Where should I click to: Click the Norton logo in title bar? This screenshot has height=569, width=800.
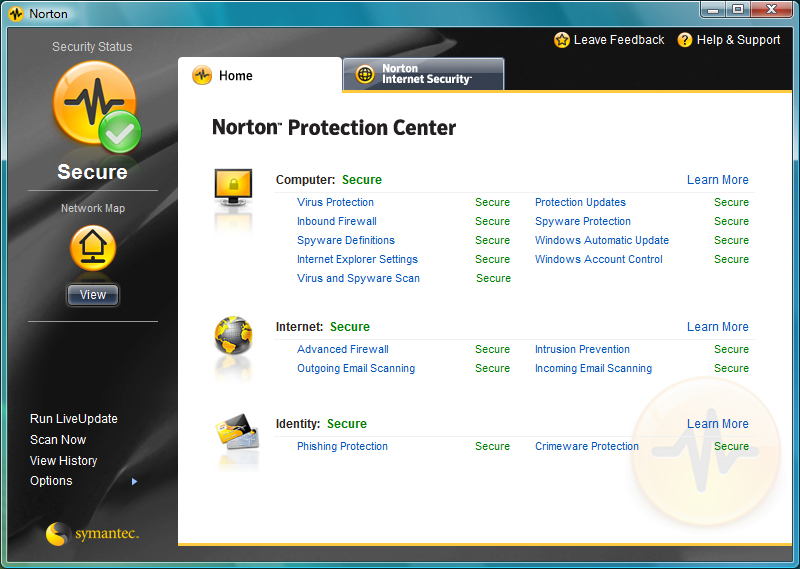[x=16, y=14]
